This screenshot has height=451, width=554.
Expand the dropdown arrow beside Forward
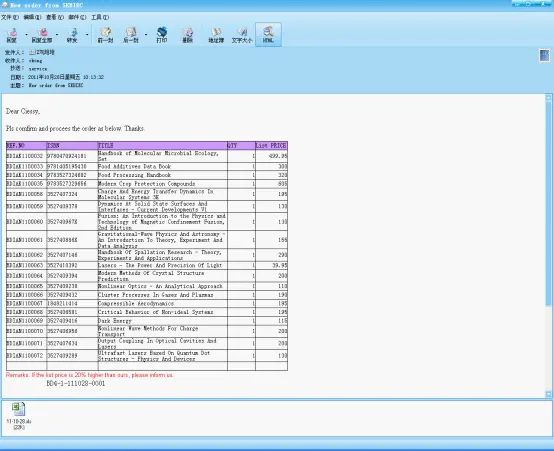click(x=87, y=35)
